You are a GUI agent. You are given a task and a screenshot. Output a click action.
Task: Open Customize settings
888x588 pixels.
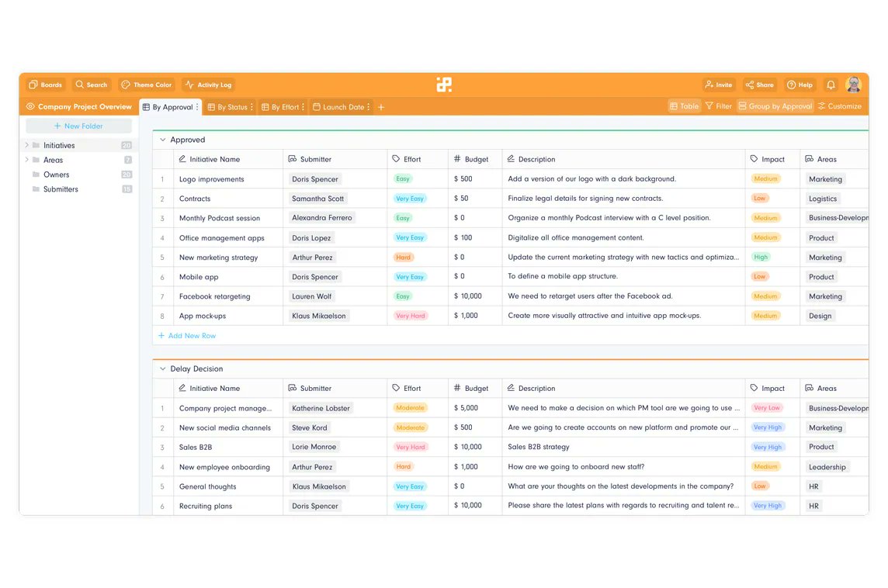pyautogui.click(x=839, y=106)
